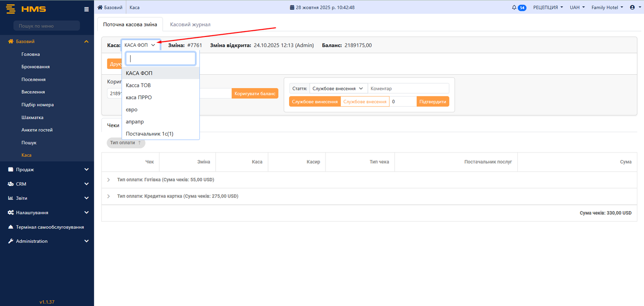Switch to Касовий журнал tab
The height and width of the screenshot is (306, 644).
[190, 24]
